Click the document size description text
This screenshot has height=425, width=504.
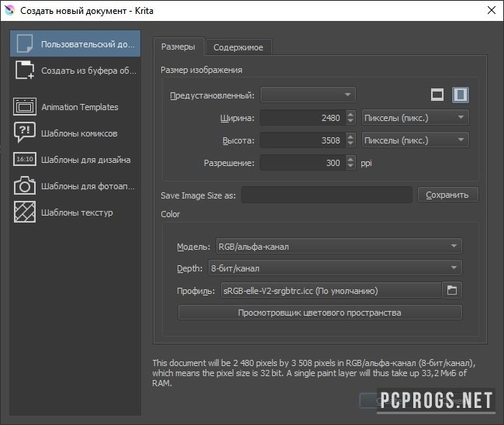pyautogui.click(x=313, y=373)
